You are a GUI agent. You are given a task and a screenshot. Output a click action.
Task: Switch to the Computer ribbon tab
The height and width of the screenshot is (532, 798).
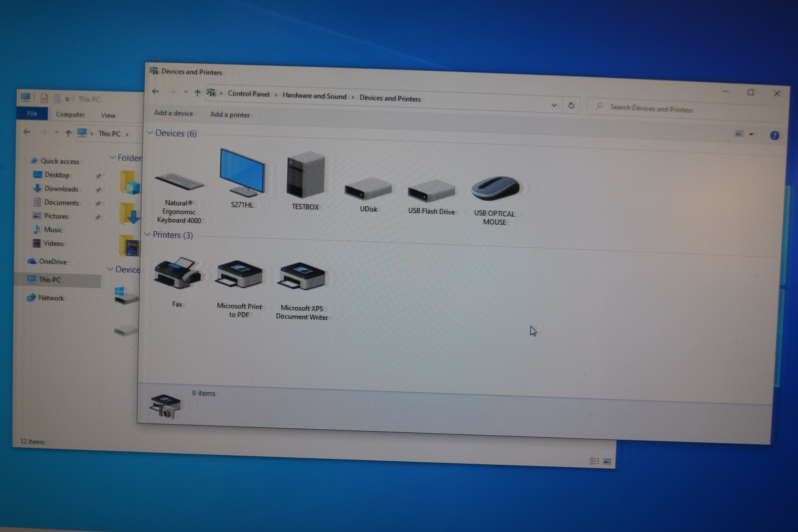point(70,115)
